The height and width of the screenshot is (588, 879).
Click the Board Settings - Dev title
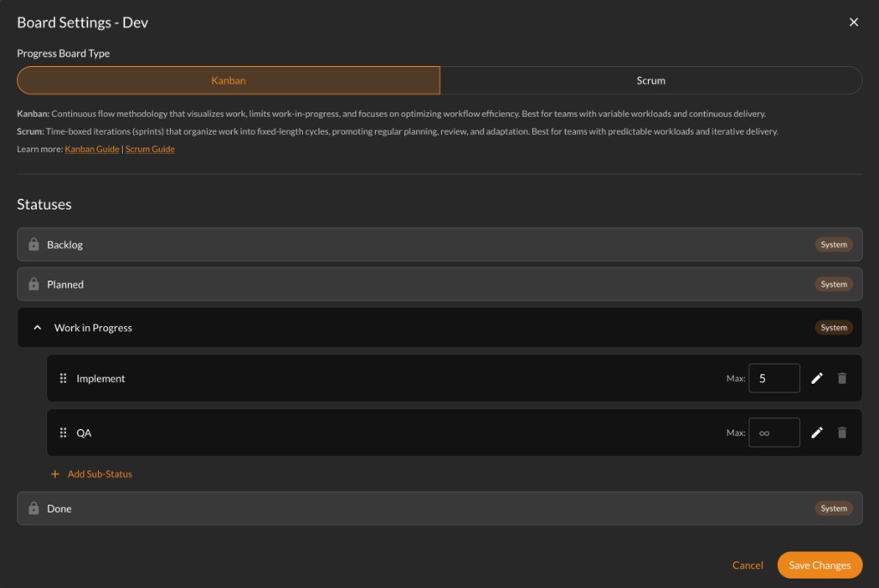[82, 22]
